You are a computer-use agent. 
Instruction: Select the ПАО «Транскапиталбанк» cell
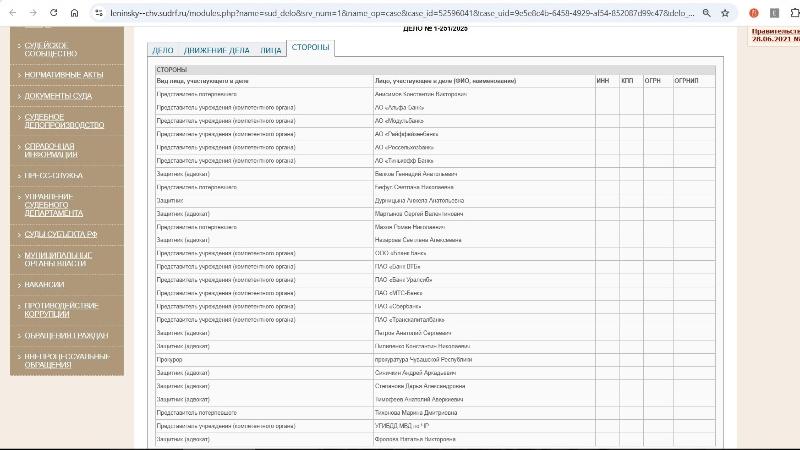(x=484, y=320)
